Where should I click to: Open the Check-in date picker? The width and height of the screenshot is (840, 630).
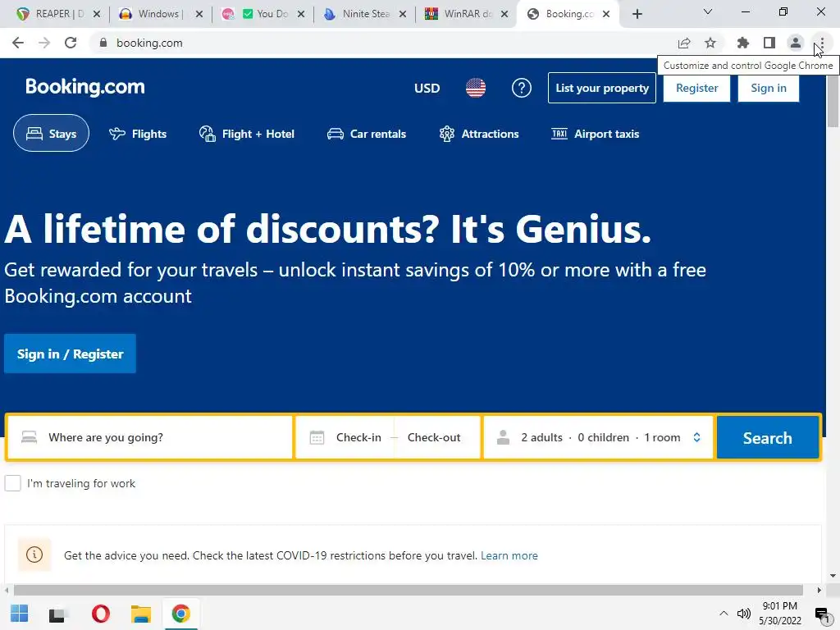[x=358, y=438]
